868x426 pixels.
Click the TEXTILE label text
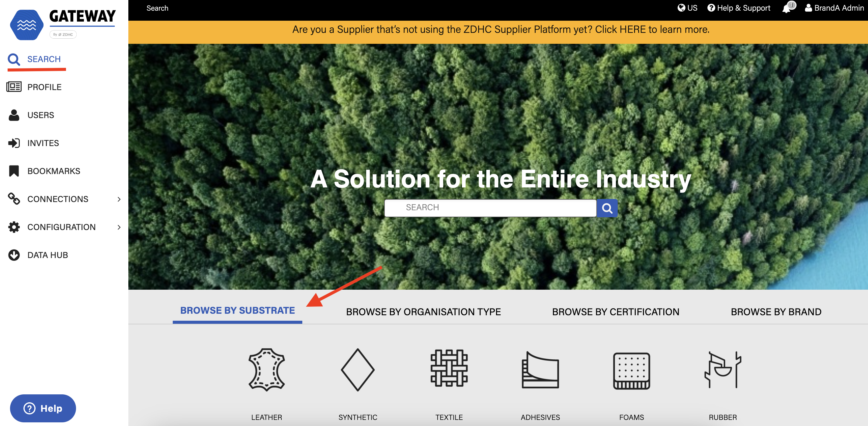(449, 417)
